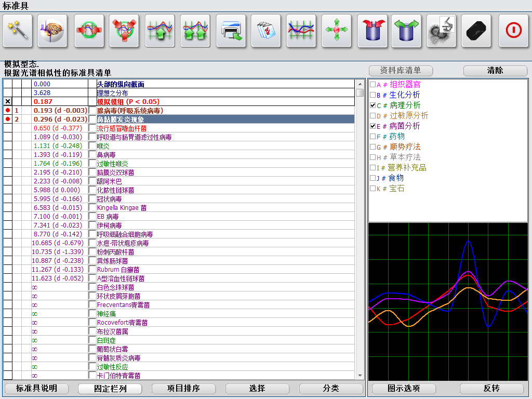Click the list scrollbar thumb
The height and width of the screenshot is (399, 532).
point(360,92)
